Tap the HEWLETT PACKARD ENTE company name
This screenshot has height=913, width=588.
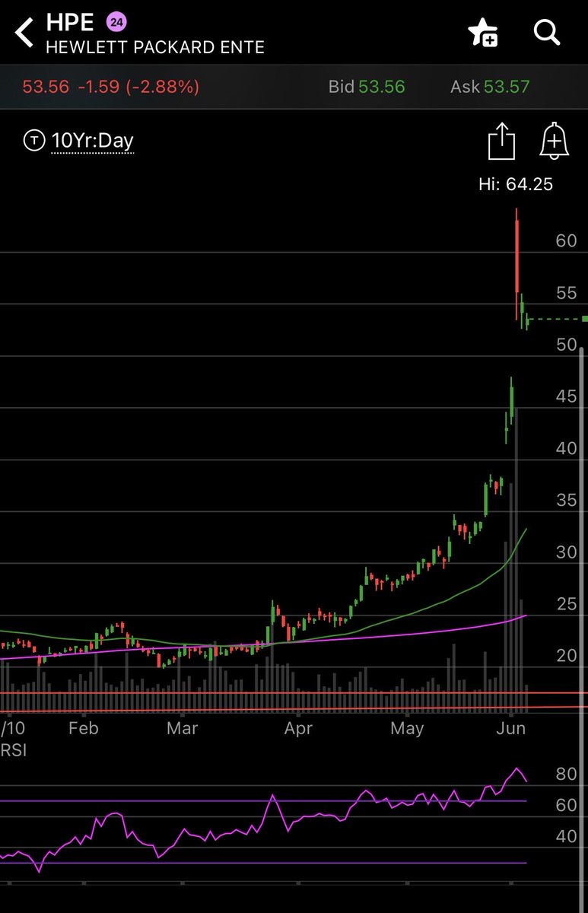[x=155, y=47]
